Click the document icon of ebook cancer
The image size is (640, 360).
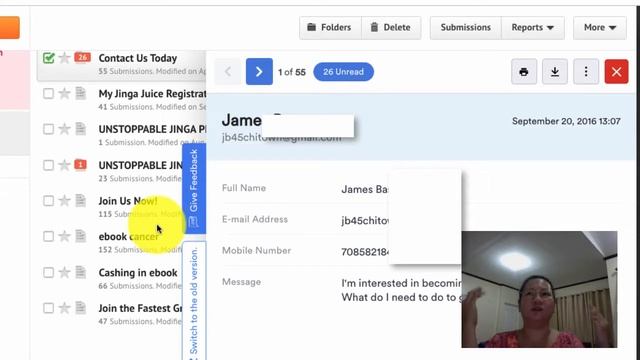tap(80, 236)
